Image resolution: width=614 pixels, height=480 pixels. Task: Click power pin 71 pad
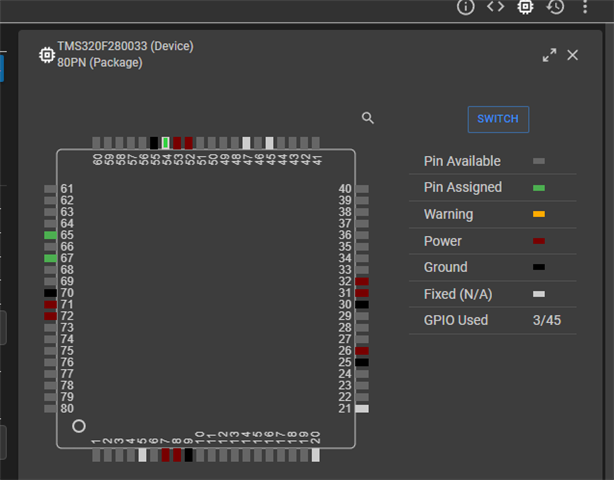pos(50,305)
